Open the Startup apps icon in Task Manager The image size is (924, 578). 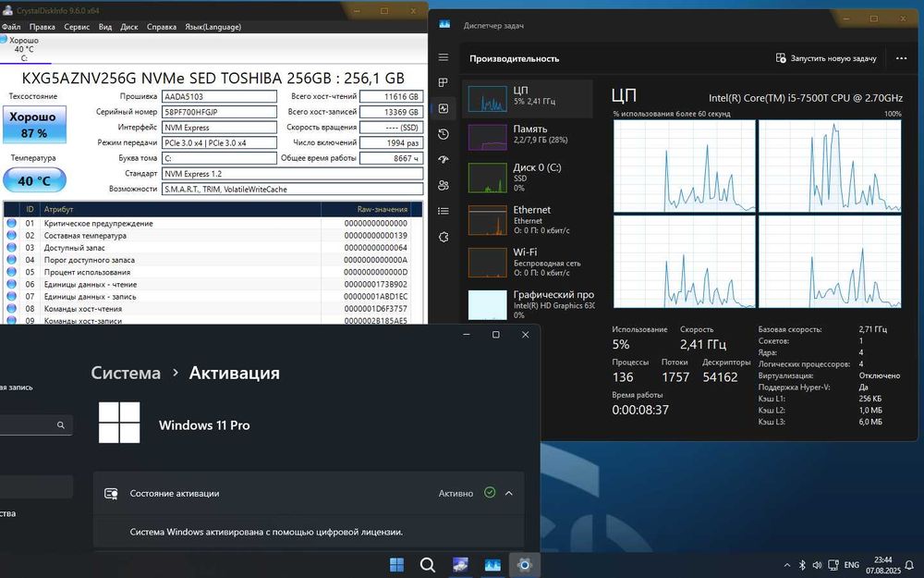(444, 160)
